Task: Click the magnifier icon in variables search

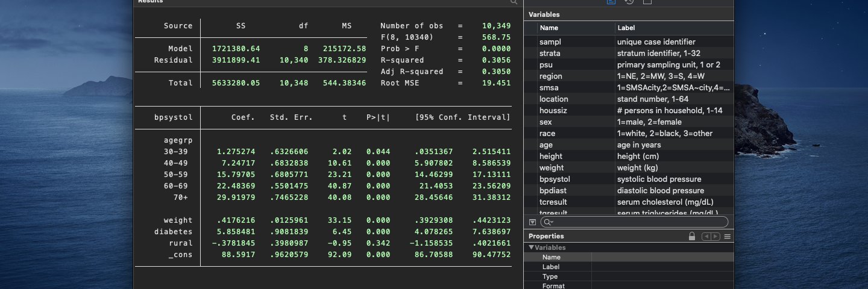Action: click(x=548, y=222)
